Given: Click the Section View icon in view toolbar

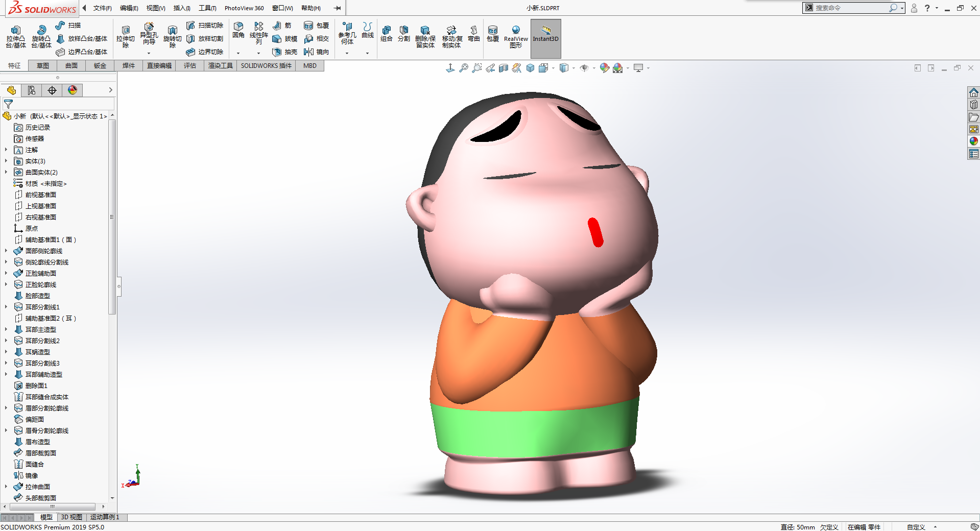Looking at the screenshot, I should coord(504,68).
